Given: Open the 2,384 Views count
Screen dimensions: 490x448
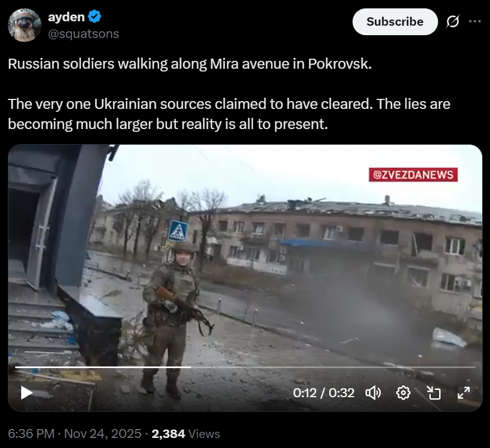Looking at the screenshot, I should pos(185,433).
